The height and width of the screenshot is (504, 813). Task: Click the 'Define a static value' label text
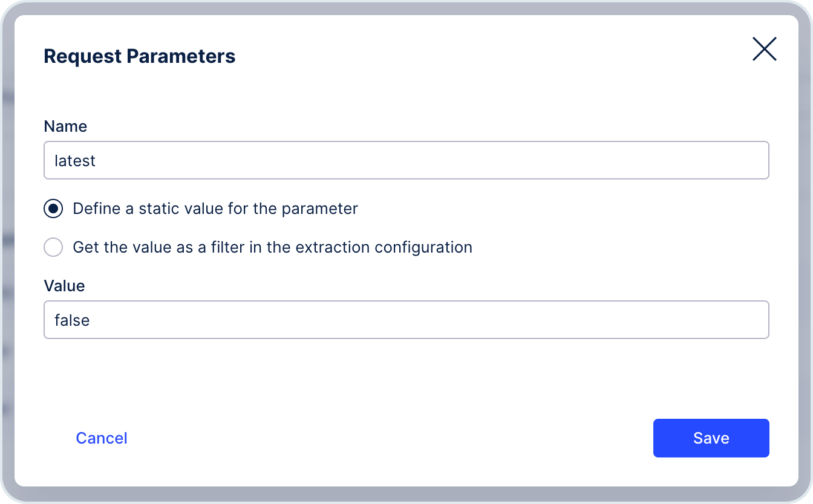click(215, 208)
